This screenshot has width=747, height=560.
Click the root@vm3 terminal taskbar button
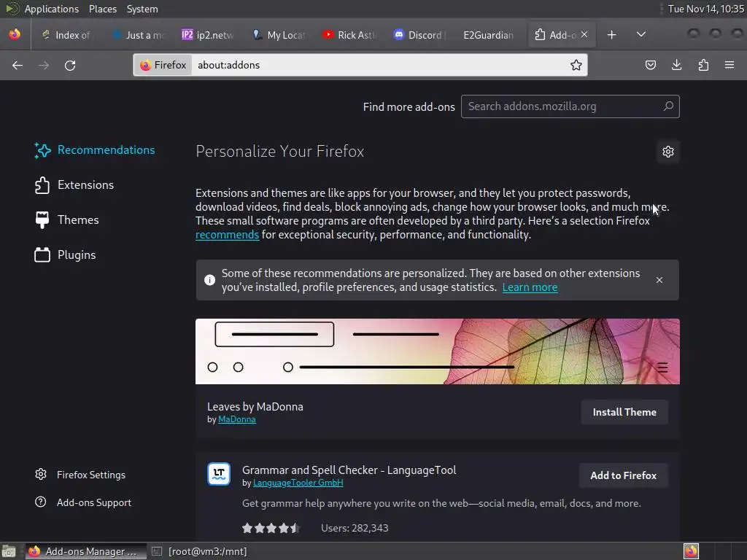200,551
